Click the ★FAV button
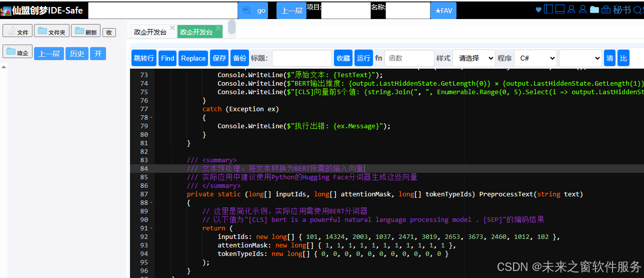 pyautogui.click(x=443, y=11)
